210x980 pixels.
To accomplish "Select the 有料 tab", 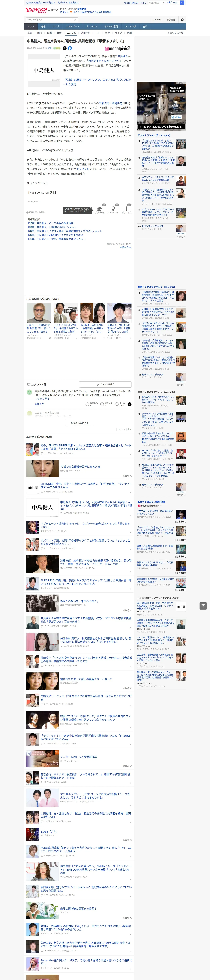I will pyautogui.click(x=145, y=27).
